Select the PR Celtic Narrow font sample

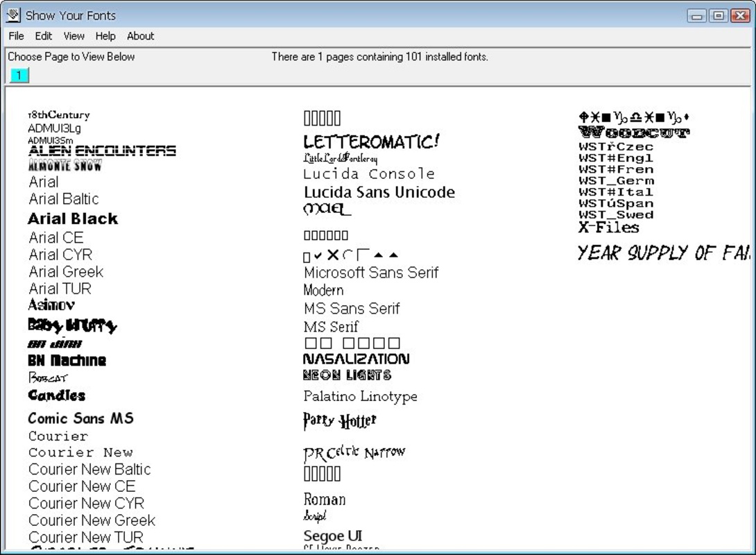tap(354, 453)
